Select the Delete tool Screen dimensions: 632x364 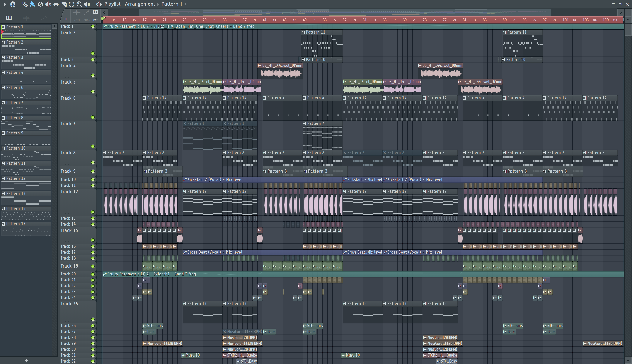pyautogui.click(x=40, y=4)
